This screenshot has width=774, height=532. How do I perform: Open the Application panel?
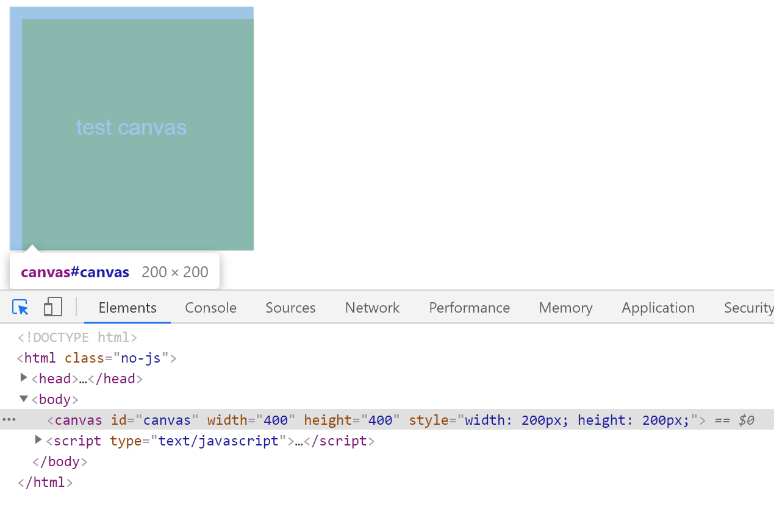pyautogui.click(x=658, y=308)
